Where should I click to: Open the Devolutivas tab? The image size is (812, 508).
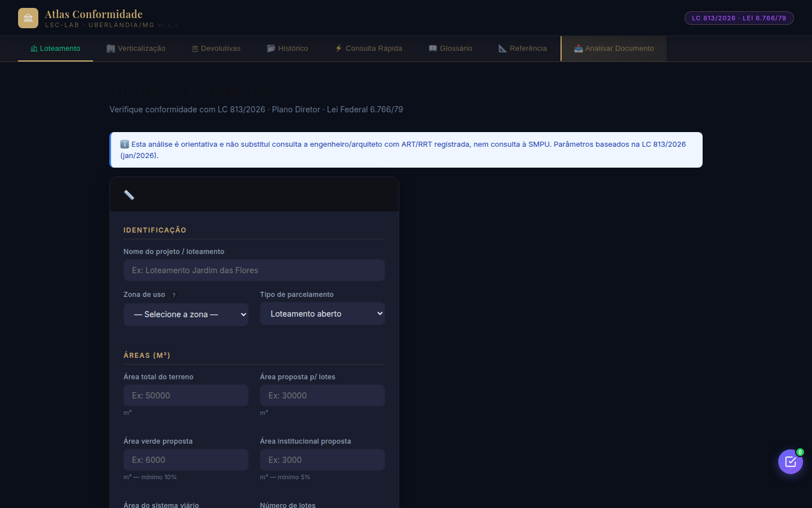point(217,49)
